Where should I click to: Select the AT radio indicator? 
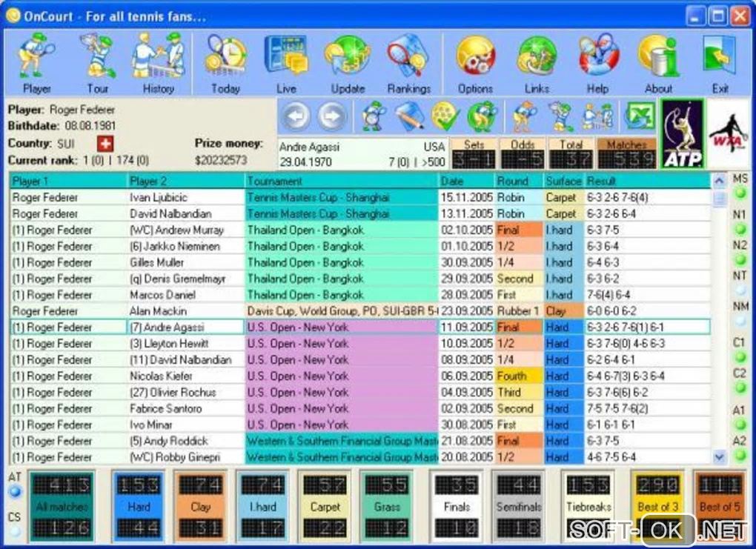15,492
